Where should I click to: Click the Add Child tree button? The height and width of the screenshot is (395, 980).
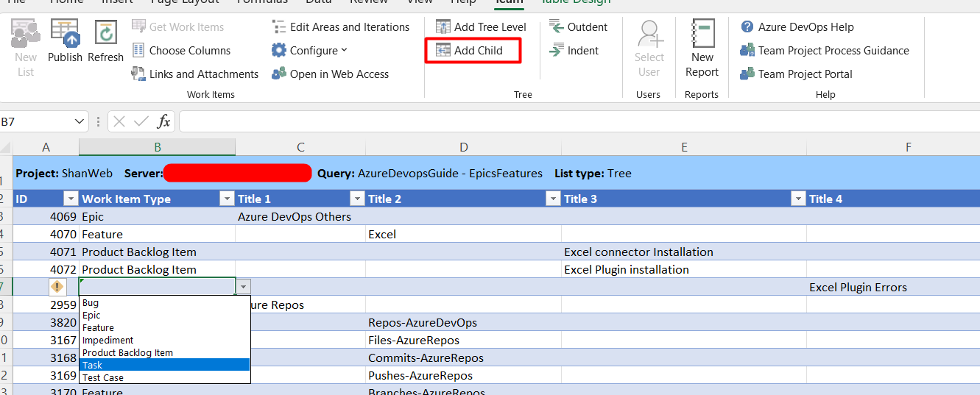473,51
